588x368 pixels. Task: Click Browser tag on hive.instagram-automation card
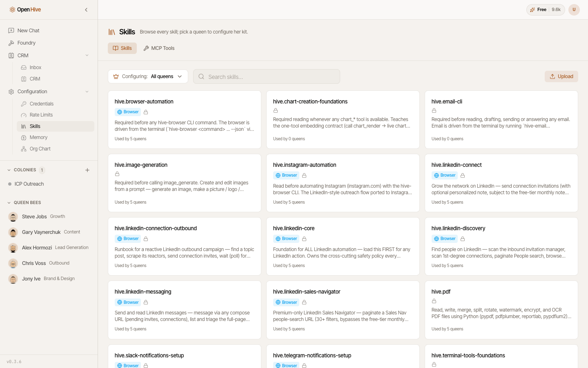pos(286,175)
